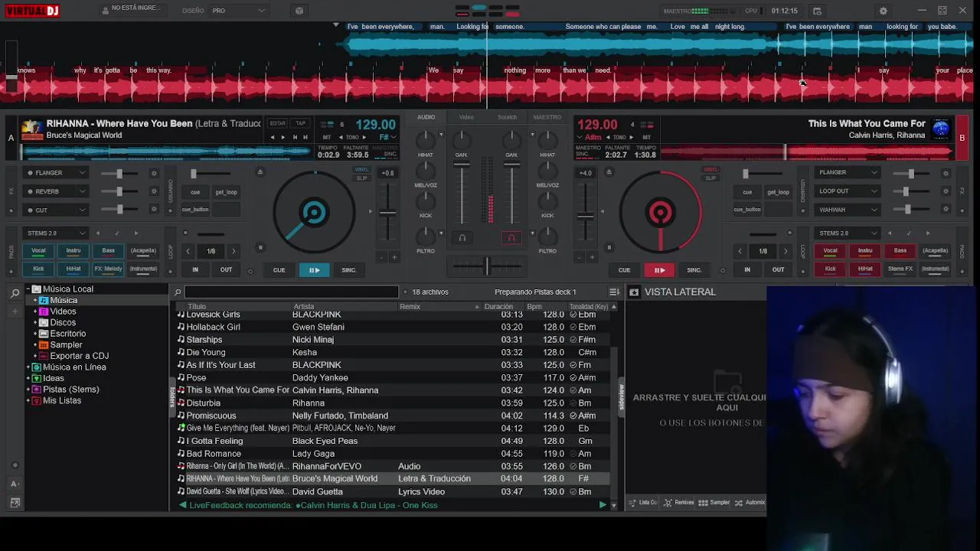Open the PRO layout dropdown

(x=239, y=11)
